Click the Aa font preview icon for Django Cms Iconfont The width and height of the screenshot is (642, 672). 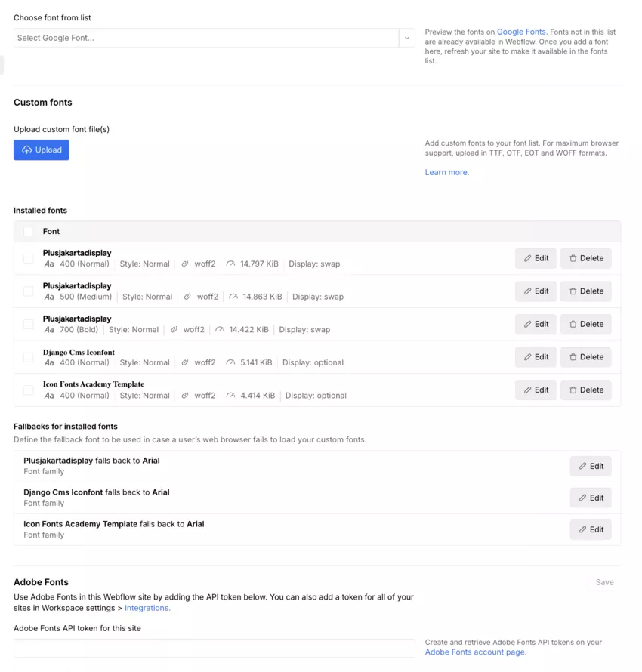tap(48, 362)
